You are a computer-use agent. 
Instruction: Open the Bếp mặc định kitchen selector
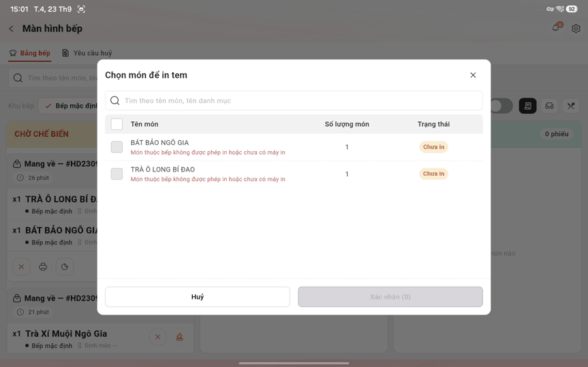pyautogui.click(x=68, y=106)
